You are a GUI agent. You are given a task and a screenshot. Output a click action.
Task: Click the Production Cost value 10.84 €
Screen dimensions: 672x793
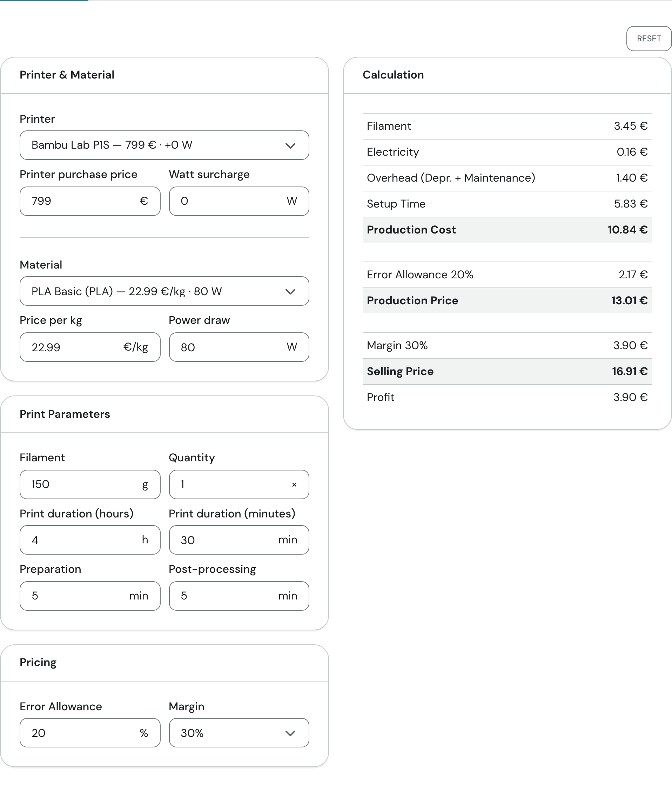627,230
